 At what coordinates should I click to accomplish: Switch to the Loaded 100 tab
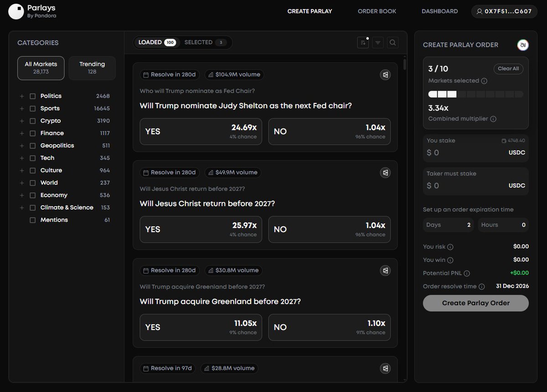pos(157,42)
